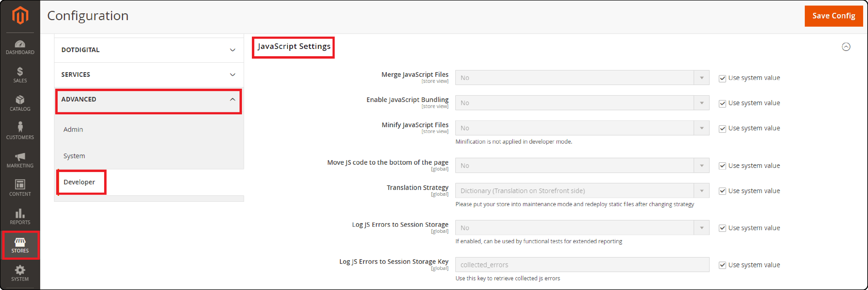Click 'Minification is not applied in developer mode' note
The width and height of the screenshot is (868, 290).
point(513,142)
